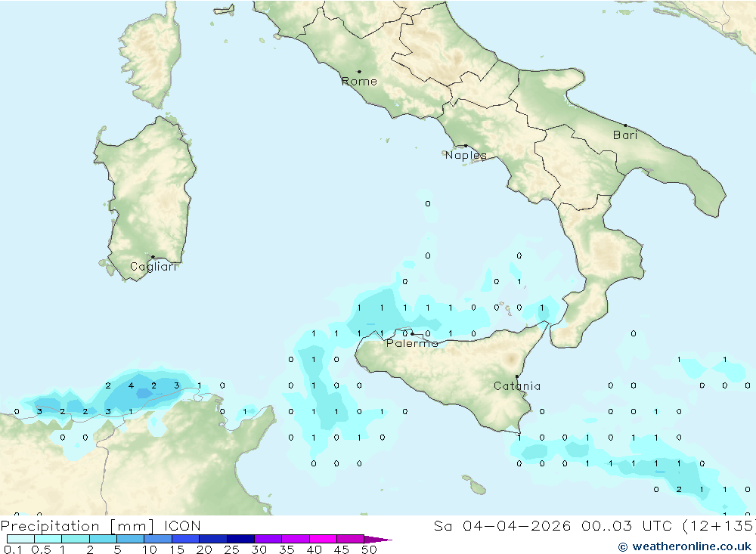Click the Precipitation [mm] ICON title

pos(101,525)
